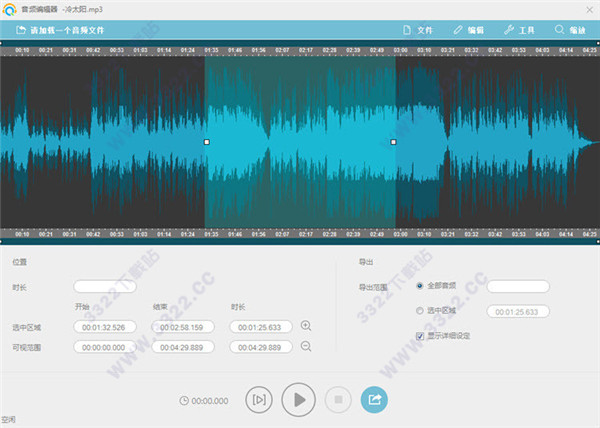The width and height of the screenshot is (600, 428).
Task: Click the 01:35 marker on top ruler
Action: [211, 50]
